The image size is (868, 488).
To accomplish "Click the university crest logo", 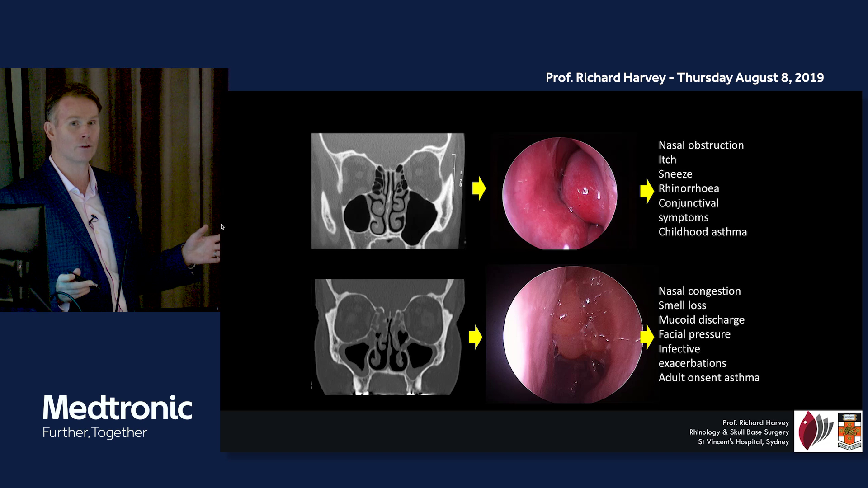I will [849, 431].
